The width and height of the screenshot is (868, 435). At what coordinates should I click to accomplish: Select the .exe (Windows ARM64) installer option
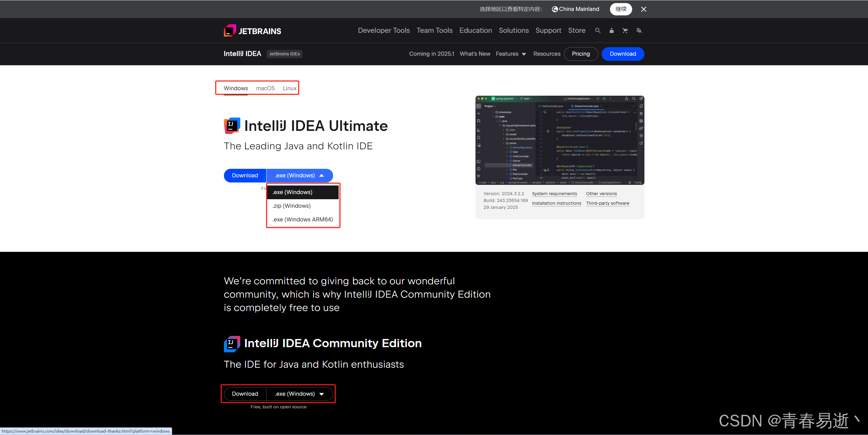303,219
